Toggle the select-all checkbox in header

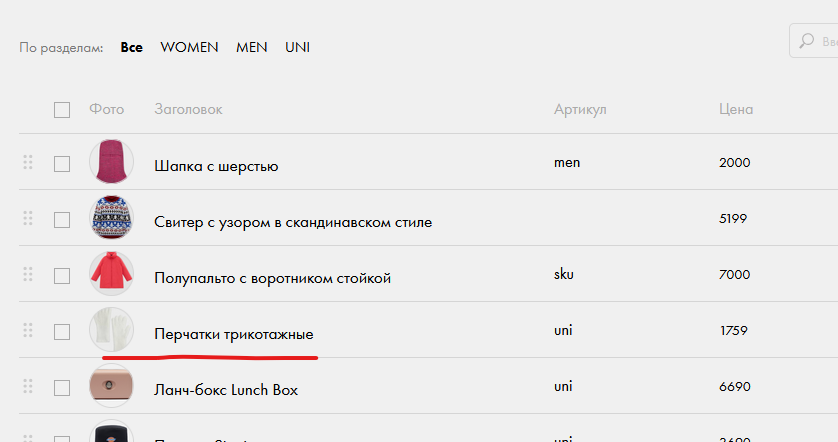62,109
